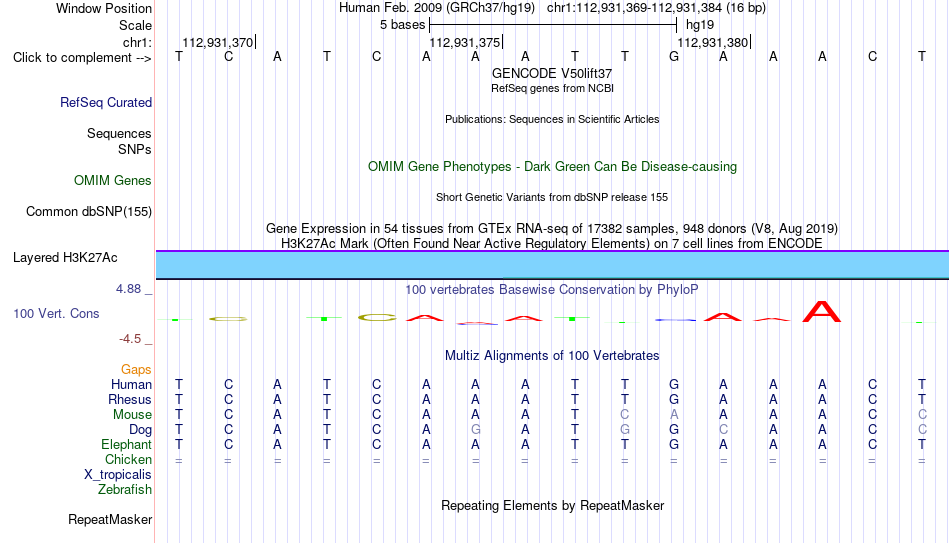Click the Mouse species label

tap(132, 415)
